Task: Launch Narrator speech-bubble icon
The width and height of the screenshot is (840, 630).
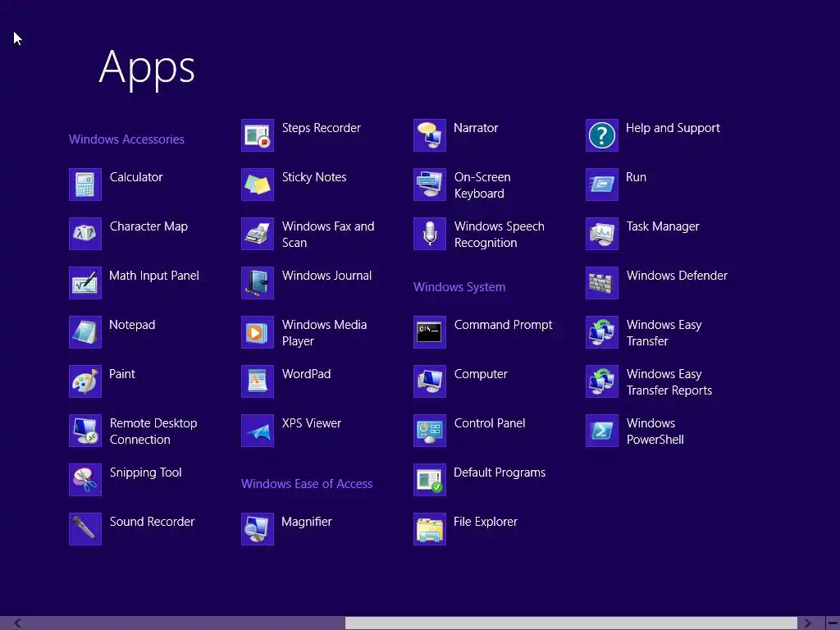Action: click(430, 135)
